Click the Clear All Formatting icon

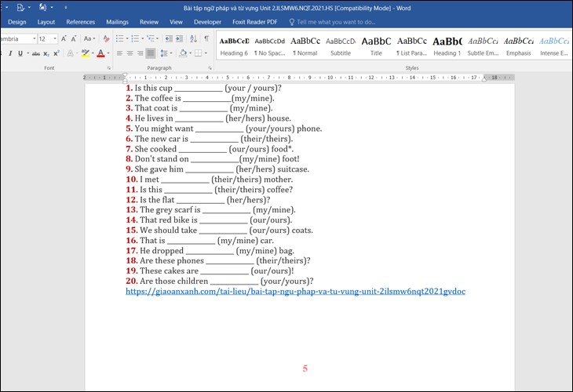[x=105, y=38]
